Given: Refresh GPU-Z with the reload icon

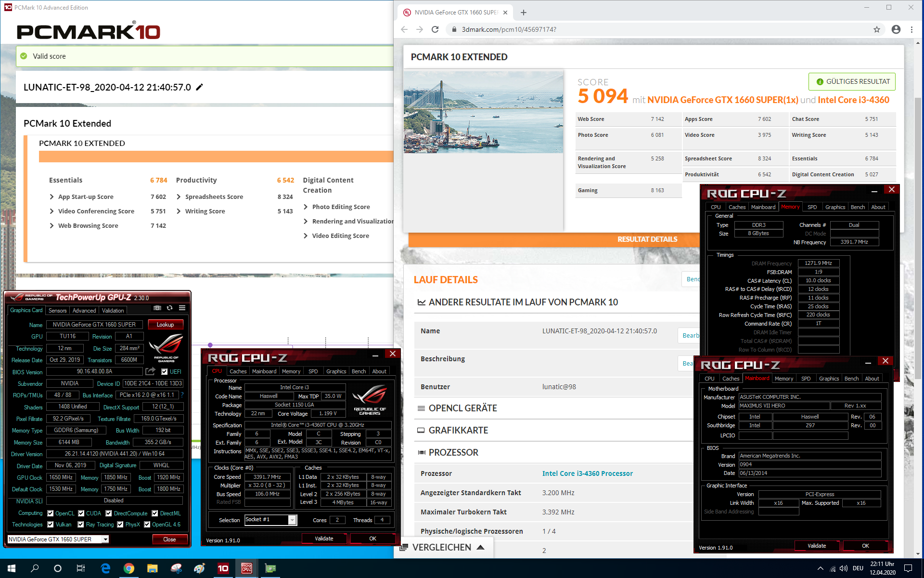Looking at the screenshot, I should (x=169, y=308).
